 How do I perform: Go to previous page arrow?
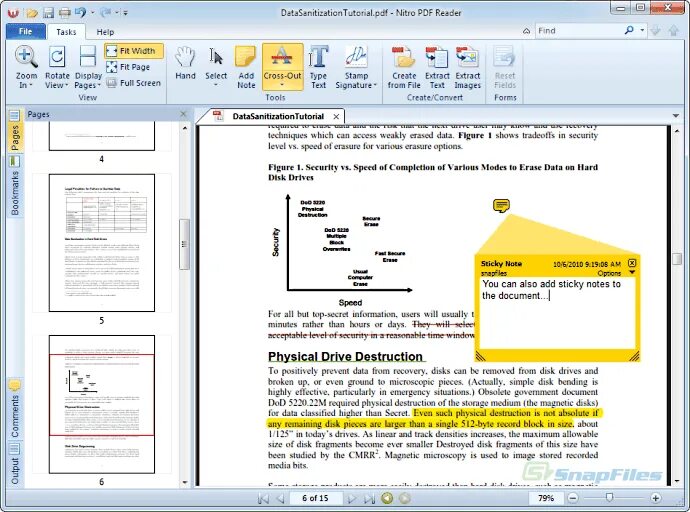coord(280,498)
